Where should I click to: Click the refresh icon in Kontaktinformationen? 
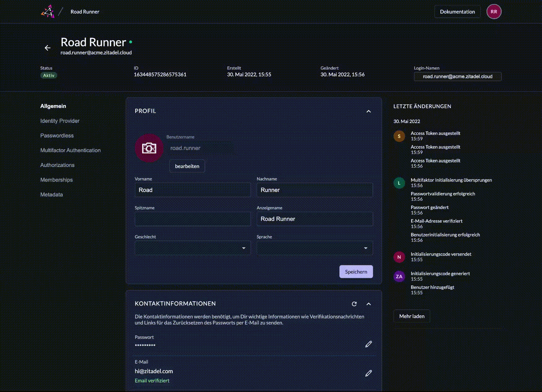pos(354,304)
